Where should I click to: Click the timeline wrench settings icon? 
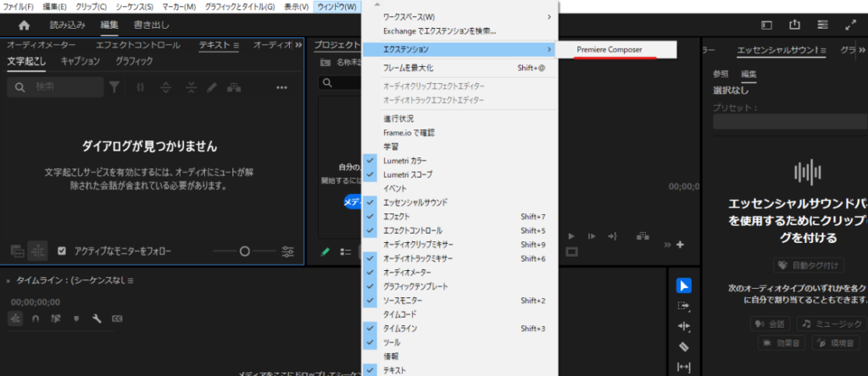click(x=97, y=318)
